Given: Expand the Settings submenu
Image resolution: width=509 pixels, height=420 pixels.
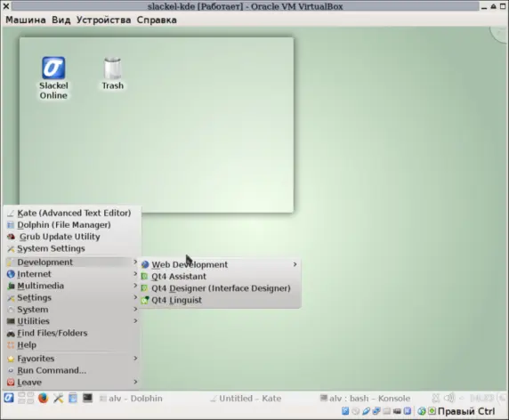Looking at the screenshot, I should click(x=72, y=297).
